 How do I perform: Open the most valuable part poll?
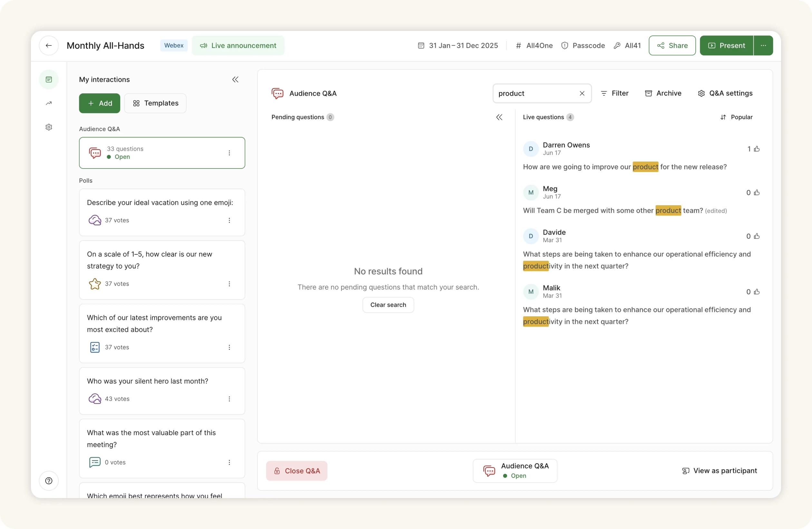click(162, 448)
